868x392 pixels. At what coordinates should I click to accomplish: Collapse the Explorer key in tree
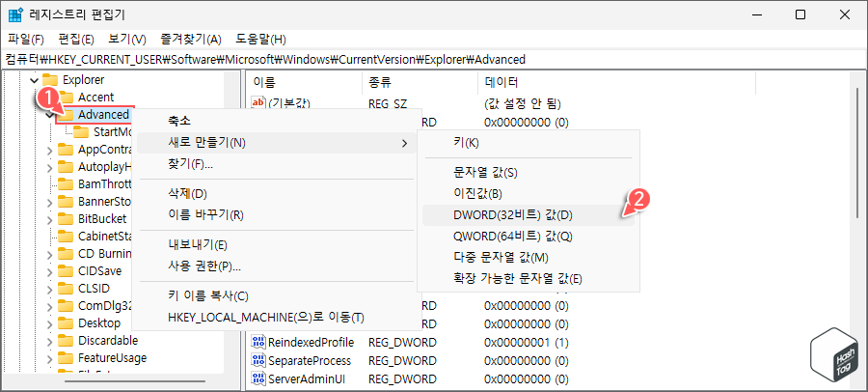click(35, 80)
